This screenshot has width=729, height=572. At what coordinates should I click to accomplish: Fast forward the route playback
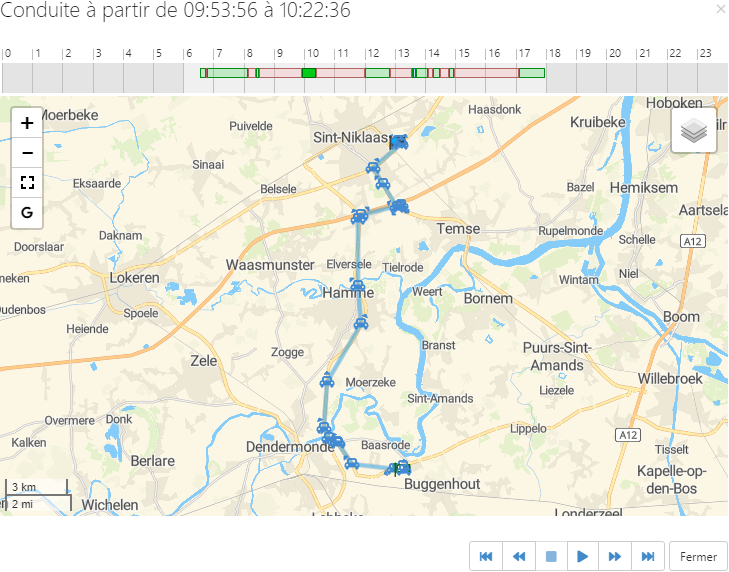pos(615,556)
